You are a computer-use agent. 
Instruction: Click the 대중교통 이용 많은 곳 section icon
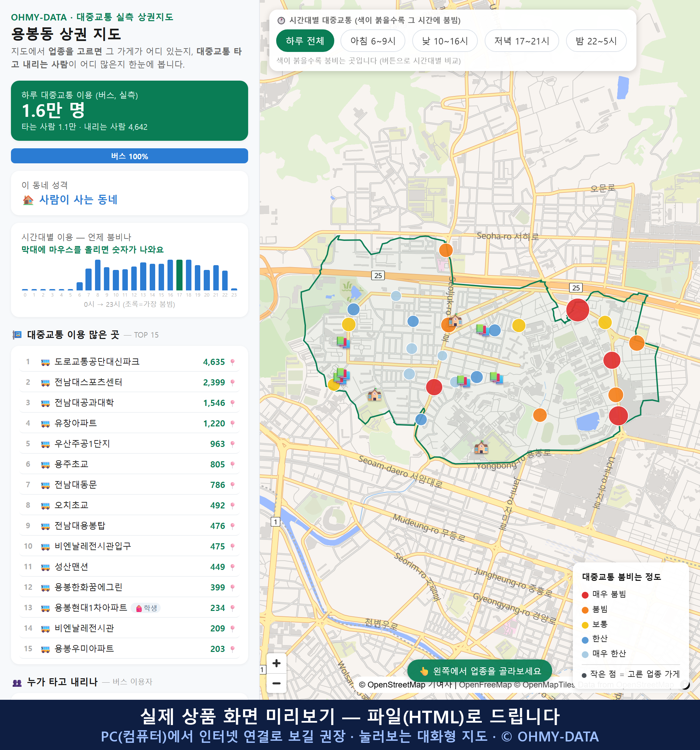point(17,335)
